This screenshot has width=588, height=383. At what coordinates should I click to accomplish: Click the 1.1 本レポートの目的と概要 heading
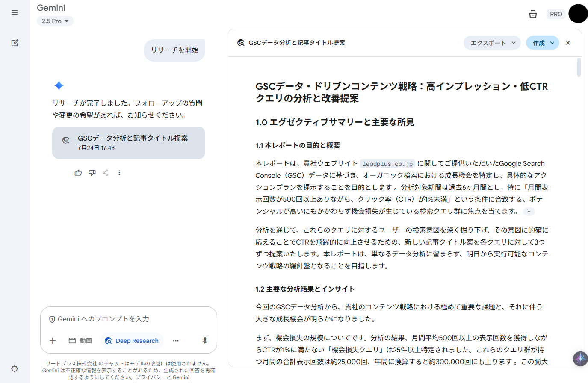(x=297, y=145)
